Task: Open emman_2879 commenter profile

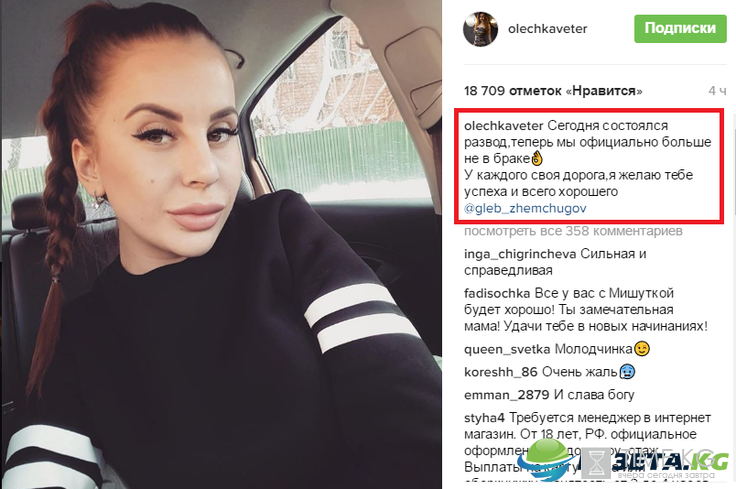Action: coord(506,395)
